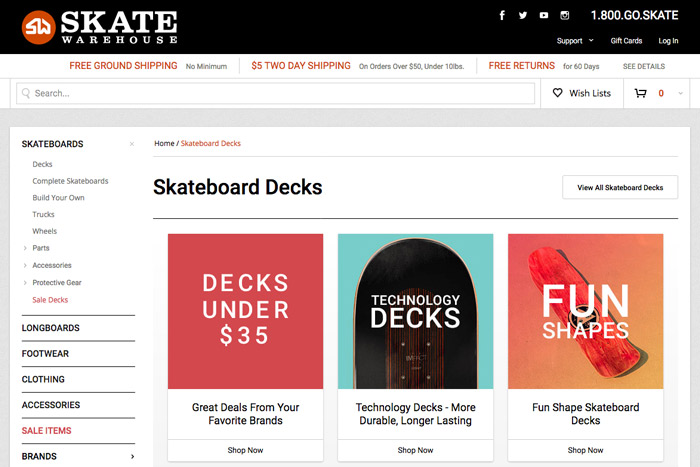Open the Instagram social icon
Viewport: 700px width, 467px height.
[565, 15]
